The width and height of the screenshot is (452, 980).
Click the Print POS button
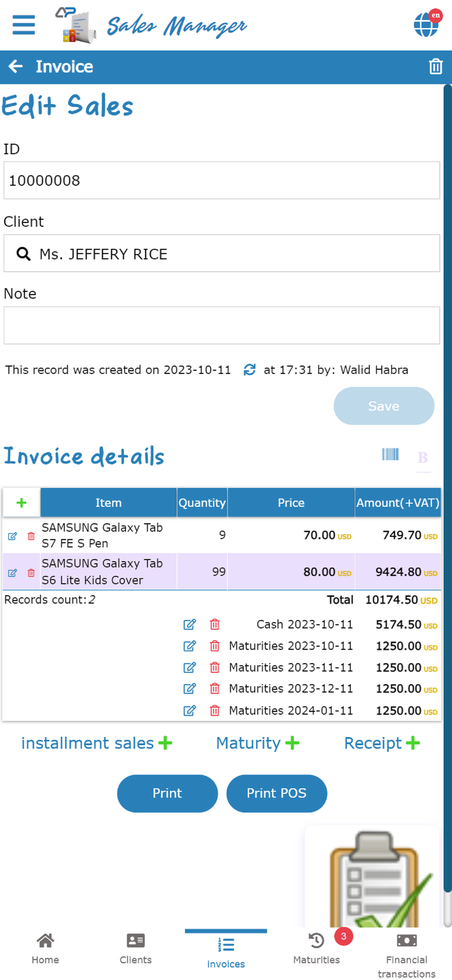pyautogui.click(x=276, y=793)
